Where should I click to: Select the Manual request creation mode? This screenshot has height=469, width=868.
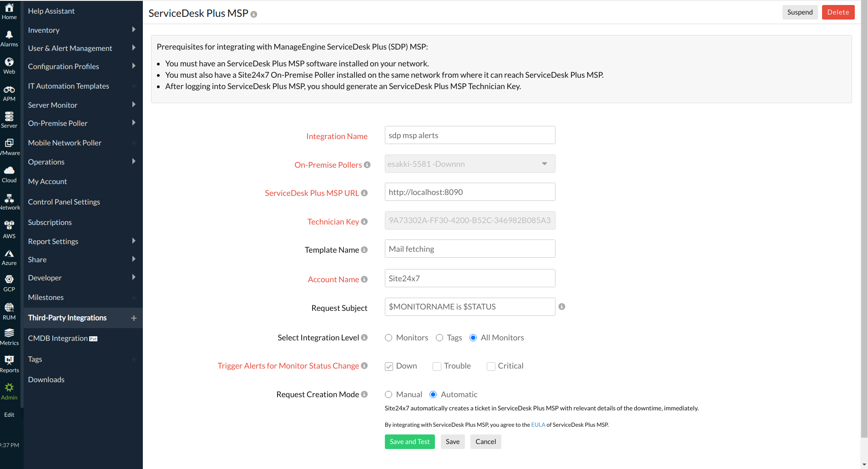[x=389, y=394]
